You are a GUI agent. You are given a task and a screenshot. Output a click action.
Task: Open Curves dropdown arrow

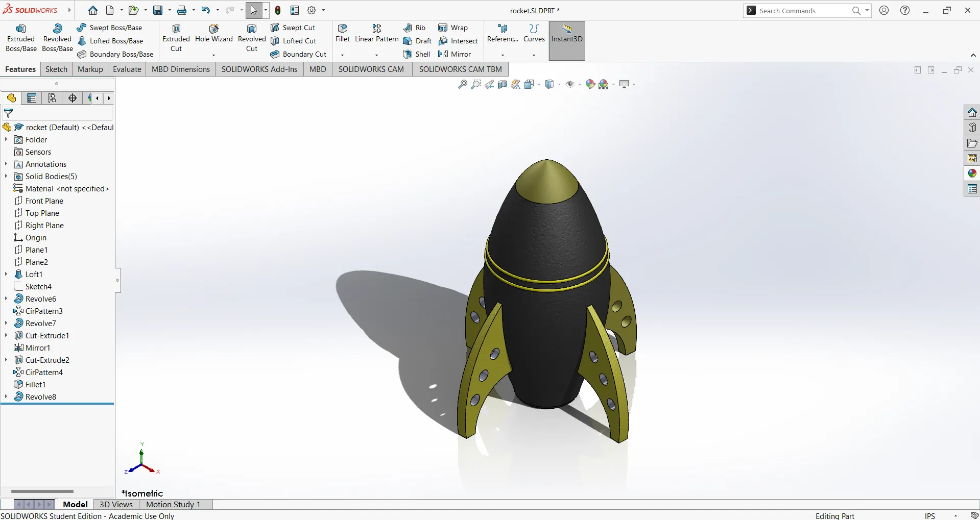pos(534,55)
